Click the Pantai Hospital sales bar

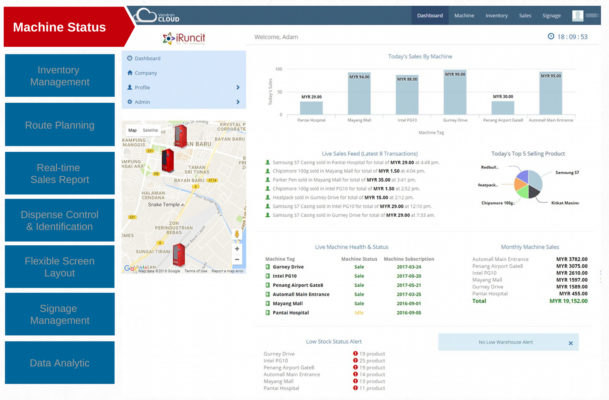[x=311, y=108]
